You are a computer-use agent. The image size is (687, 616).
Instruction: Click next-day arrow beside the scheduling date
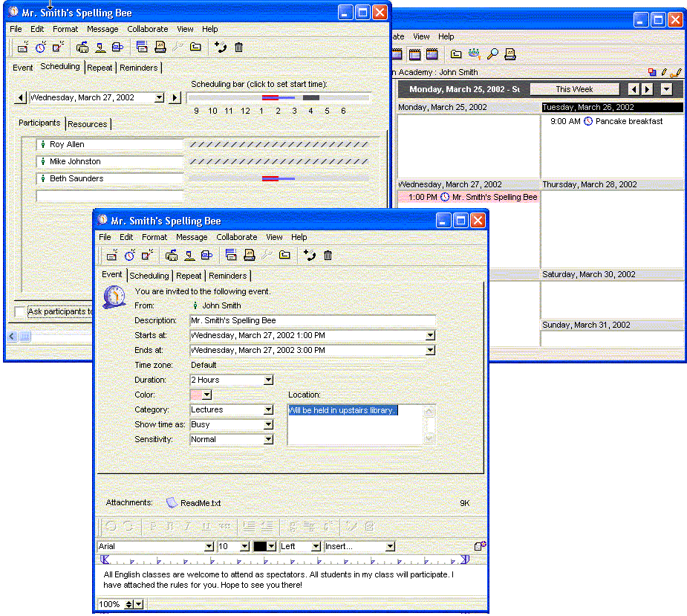[175, 97]
